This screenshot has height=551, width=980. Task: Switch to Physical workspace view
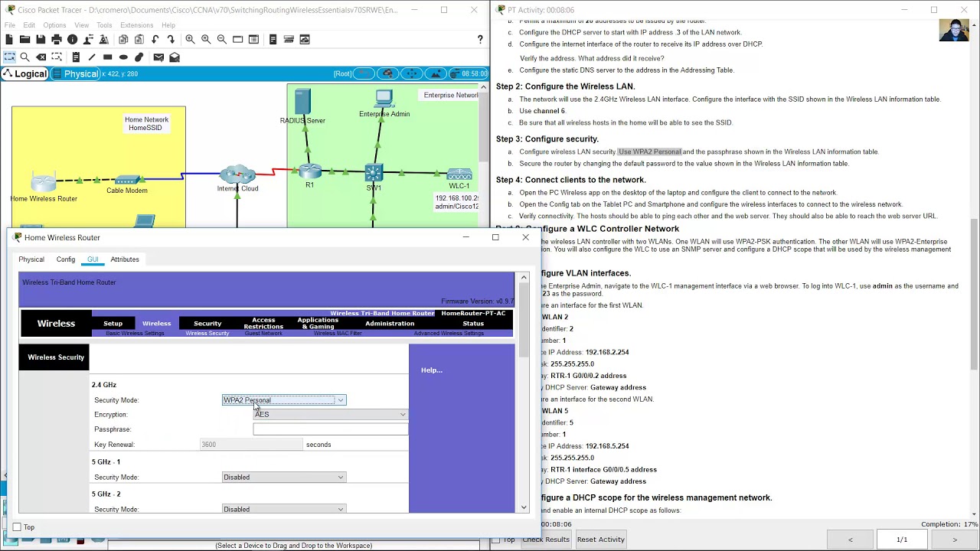[76, 73]
